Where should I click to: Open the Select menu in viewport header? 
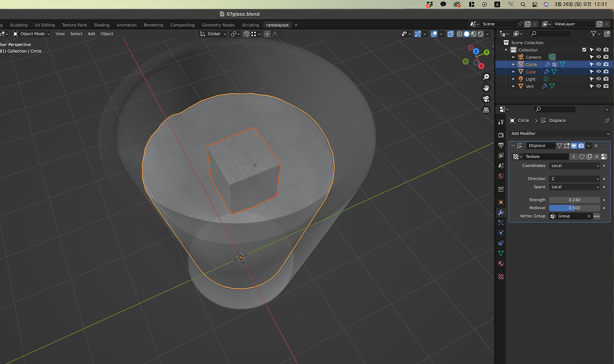pos(76,34)
